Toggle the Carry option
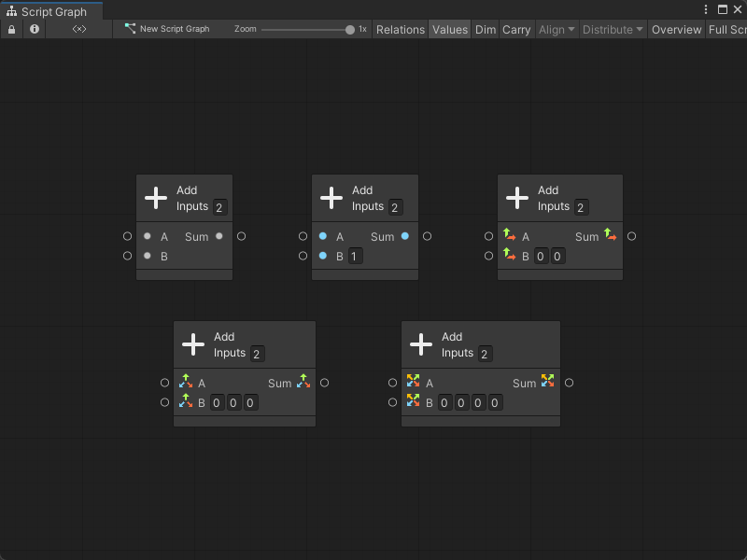Screen dimensions: 747x560 pos(515,29)
